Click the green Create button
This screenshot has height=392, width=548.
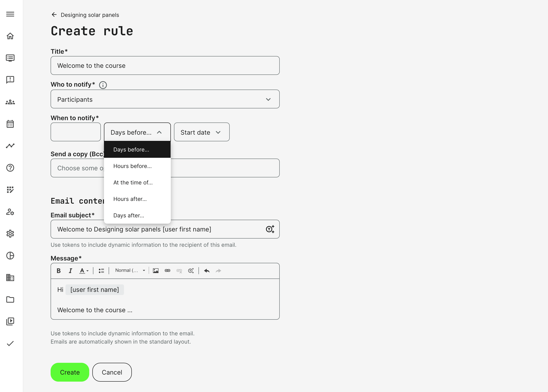tap(70, 372)
